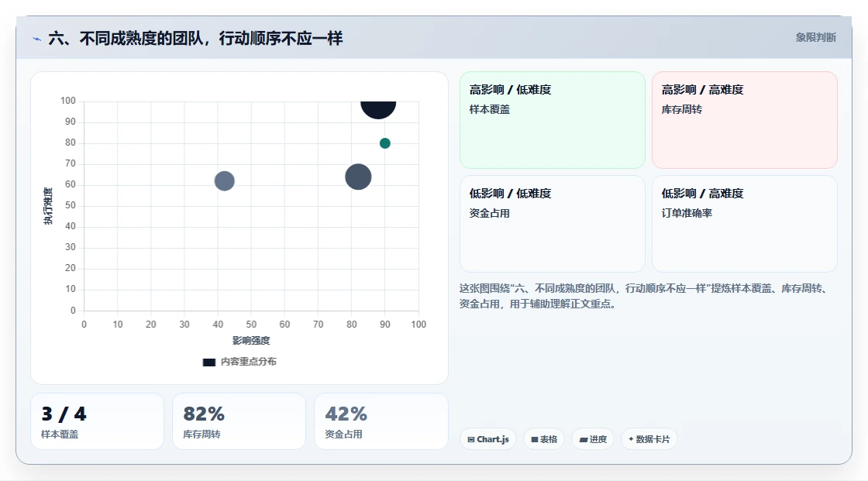Image resolution: width=868 pixels, height=481 pixels.
Task: Select the dark slate bubble near 80 on the x-axis
Action: click(x=358, y=177)
